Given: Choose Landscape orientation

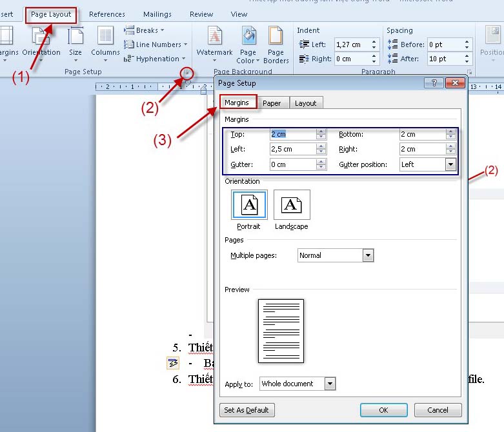Looking at the screenshot, I should tap(292, 210).
